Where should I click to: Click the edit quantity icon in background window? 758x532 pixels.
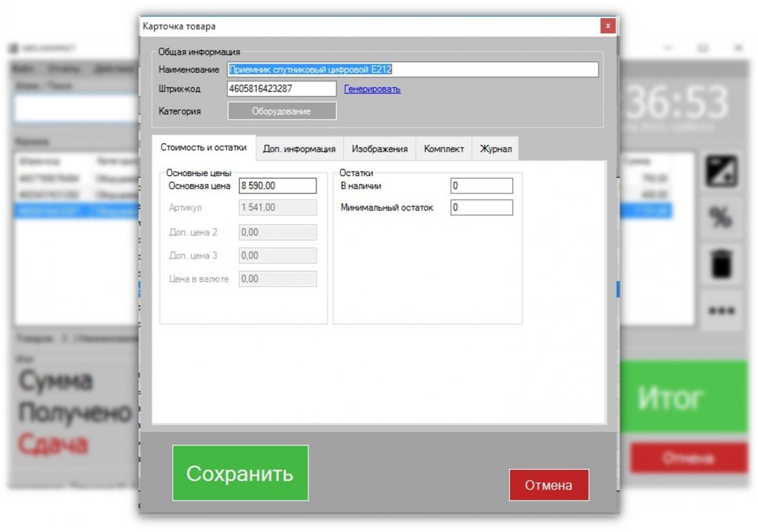point(721,171)
